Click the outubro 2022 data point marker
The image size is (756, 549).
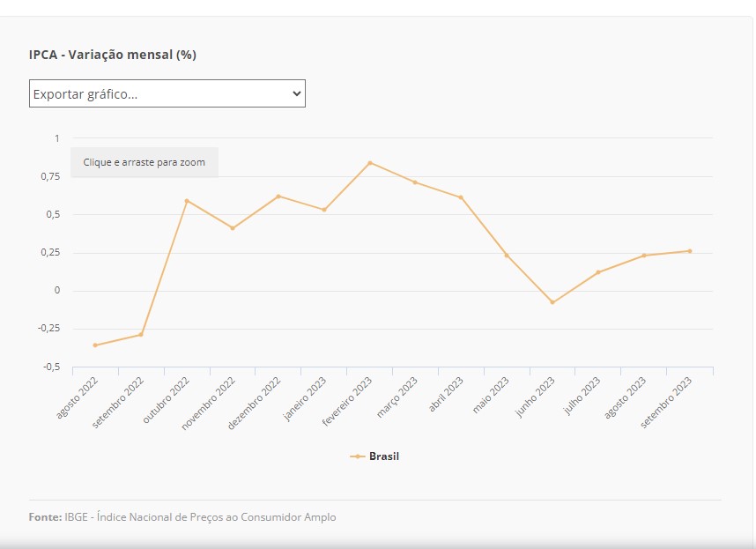point(187,201)
